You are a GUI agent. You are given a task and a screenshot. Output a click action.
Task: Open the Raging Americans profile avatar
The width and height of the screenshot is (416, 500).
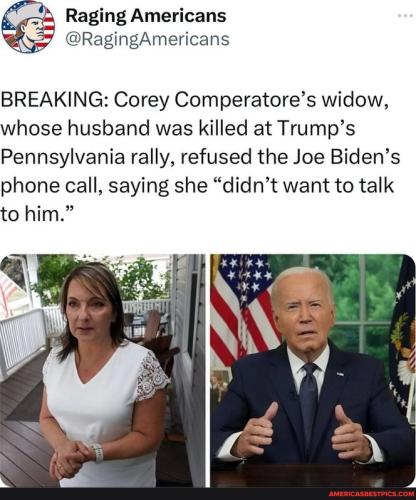28,27
